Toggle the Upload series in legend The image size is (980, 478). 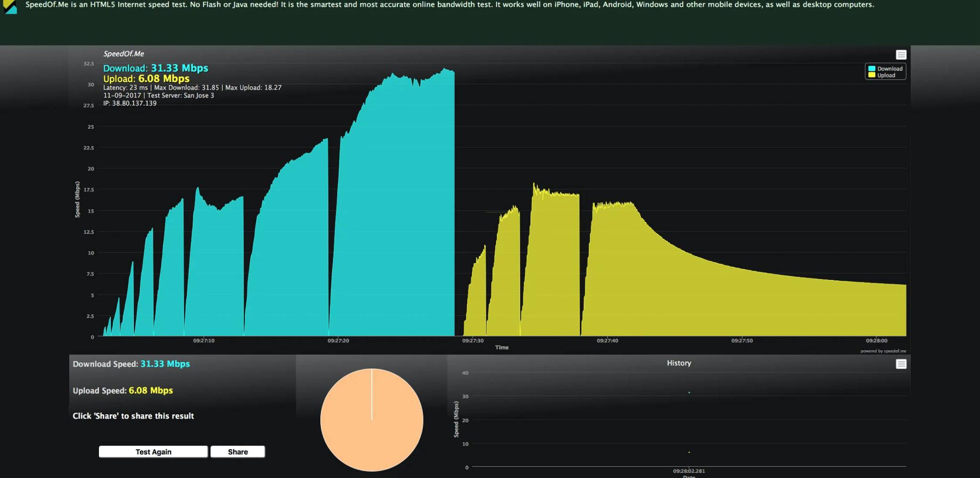pos(882,75)
